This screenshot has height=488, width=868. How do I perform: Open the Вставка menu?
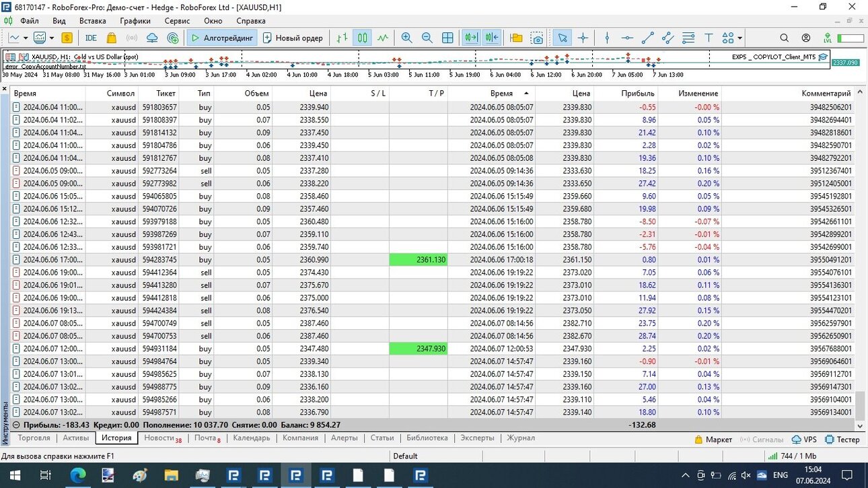pyautogui.click(x=93, y=21)
